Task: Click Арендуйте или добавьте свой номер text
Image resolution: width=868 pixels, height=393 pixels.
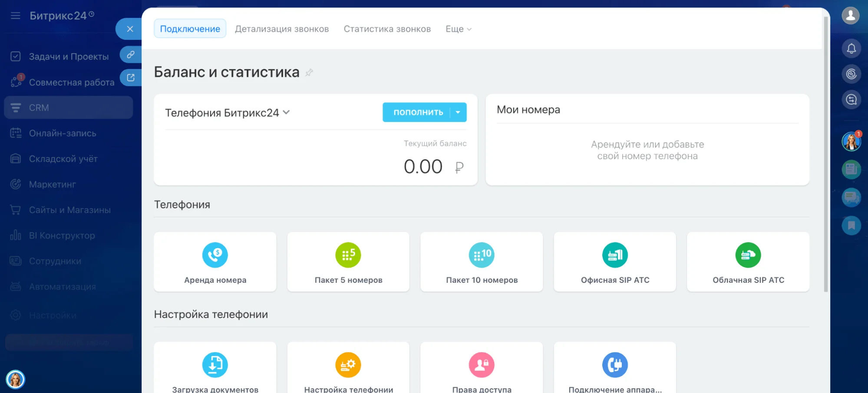Action: click(x=647, y=150)
